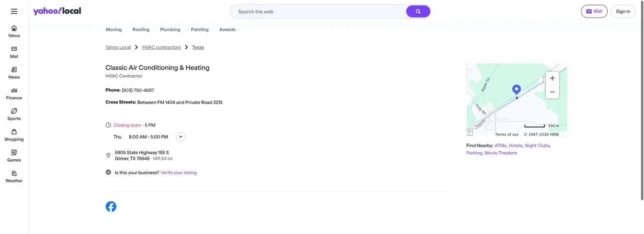644x234 pixels.
Task: Go to Finance in sidebar
Action: pyautogui.click(x=14, y=93)
